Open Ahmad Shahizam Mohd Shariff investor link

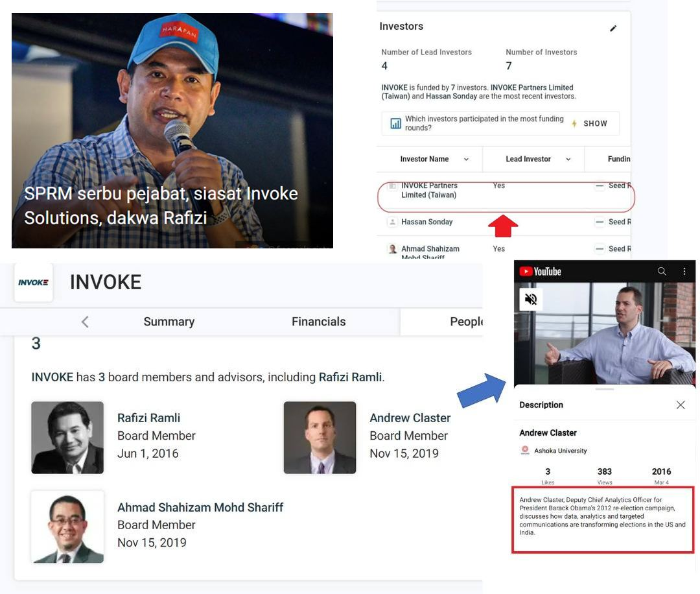430,252
